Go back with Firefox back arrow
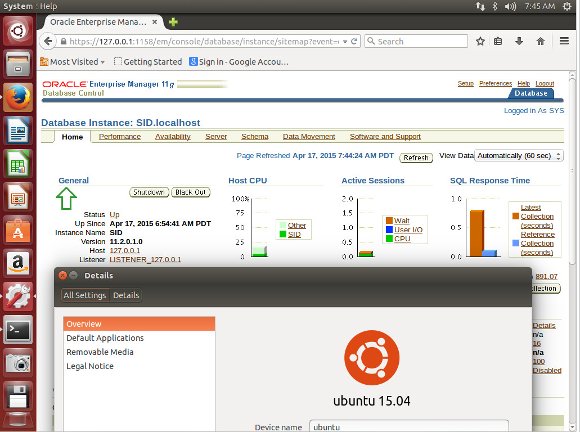 click(48, 41)
